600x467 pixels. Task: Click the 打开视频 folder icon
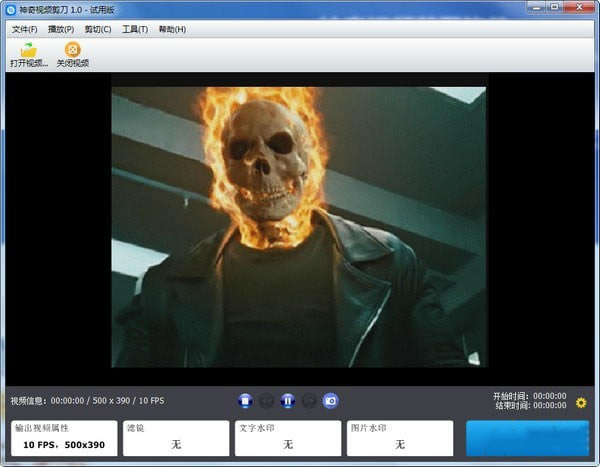[28, 50]
